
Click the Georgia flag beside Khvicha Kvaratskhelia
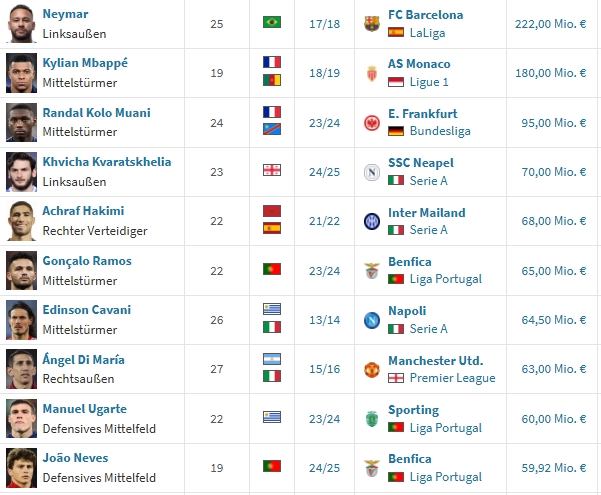271,170
